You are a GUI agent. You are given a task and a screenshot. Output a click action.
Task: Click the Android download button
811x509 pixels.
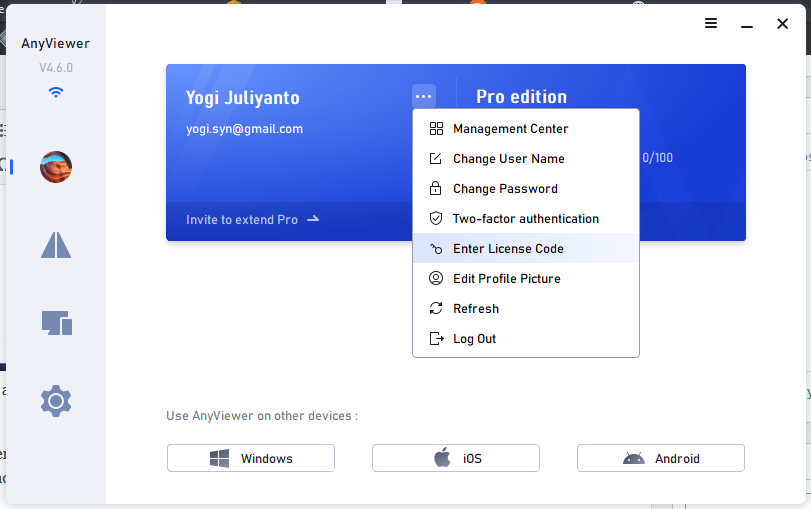pos(661,458)
